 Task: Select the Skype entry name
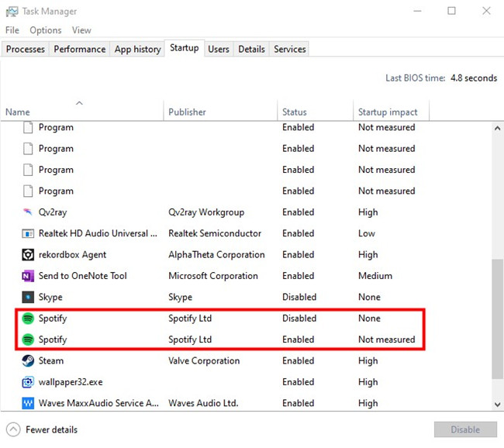click(50, 297)
